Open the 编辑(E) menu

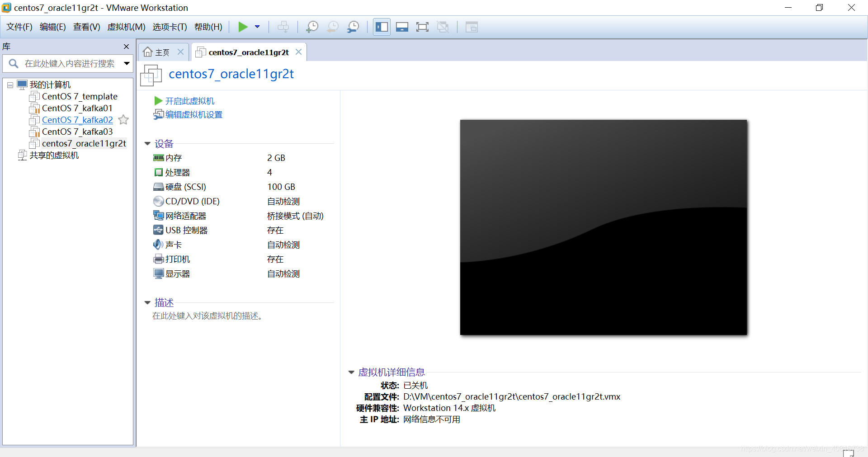pos(52,27)
